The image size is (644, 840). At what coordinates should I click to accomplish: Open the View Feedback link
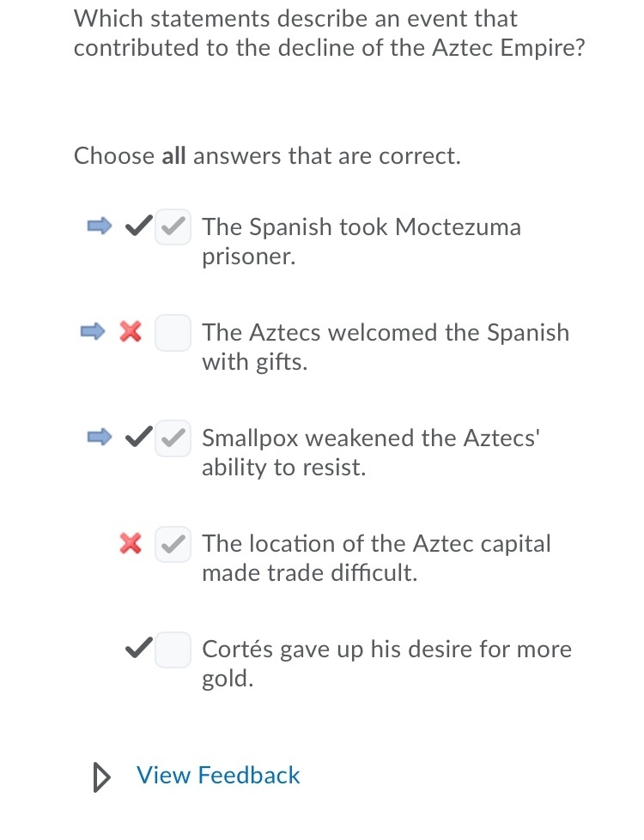pyautogui.click(x=218, y=775)
